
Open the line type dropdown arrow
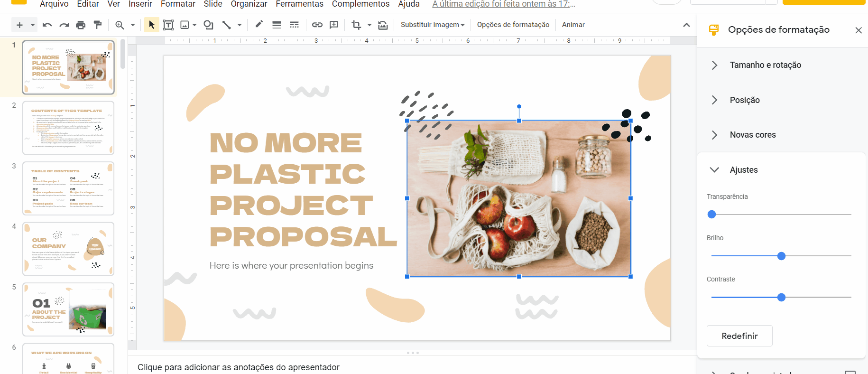(240, 25)
